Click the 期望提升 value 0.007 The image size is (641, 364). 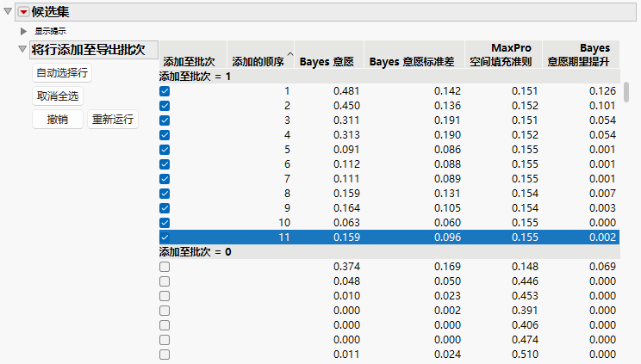(602, 194)
